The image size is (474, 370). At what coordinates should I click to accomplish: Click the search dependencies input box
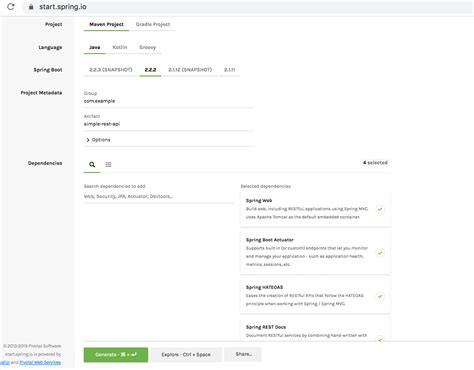click(x=159, y=196)
